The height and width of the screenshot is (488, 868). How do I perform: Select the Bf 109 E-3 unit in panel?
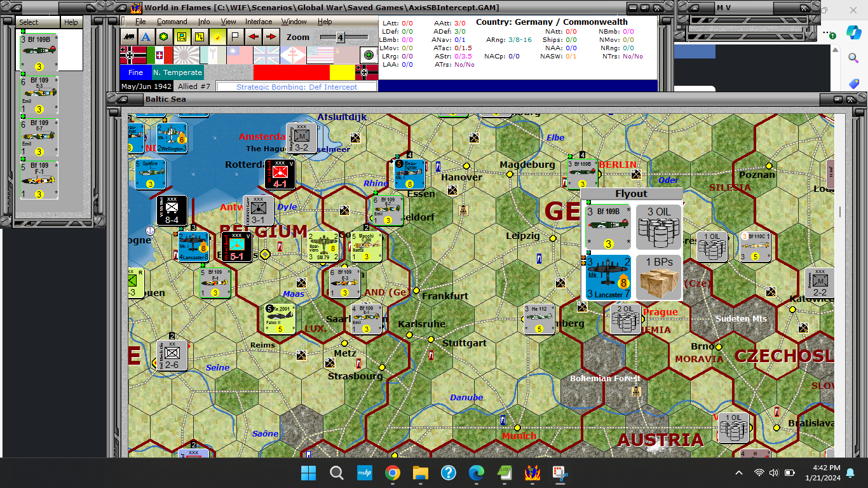point(39,95)
